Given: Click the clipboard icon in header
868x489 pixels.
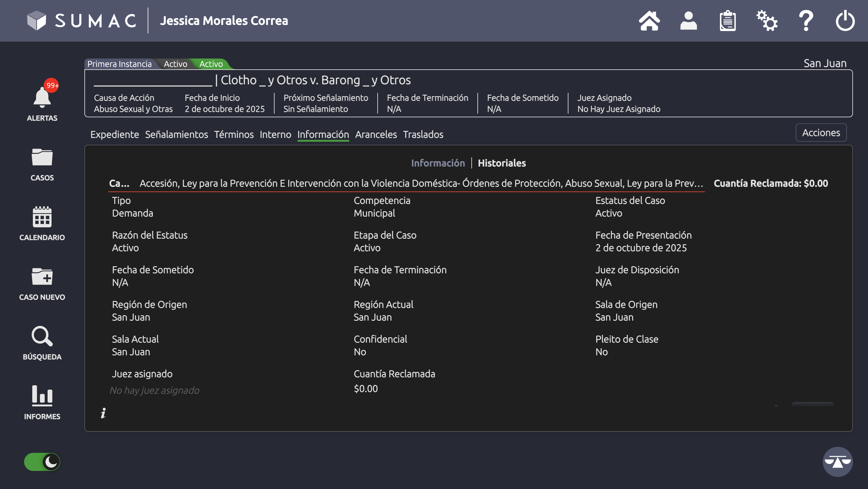Looking at the screenshot, I should click(x=728, y=21).
